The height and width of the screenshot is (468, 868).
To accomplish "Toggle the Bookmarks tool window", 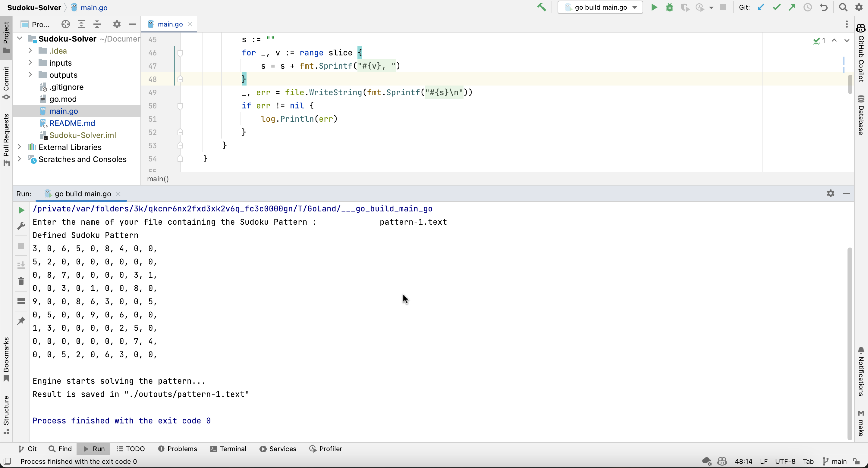I will [x=6, y=359].
